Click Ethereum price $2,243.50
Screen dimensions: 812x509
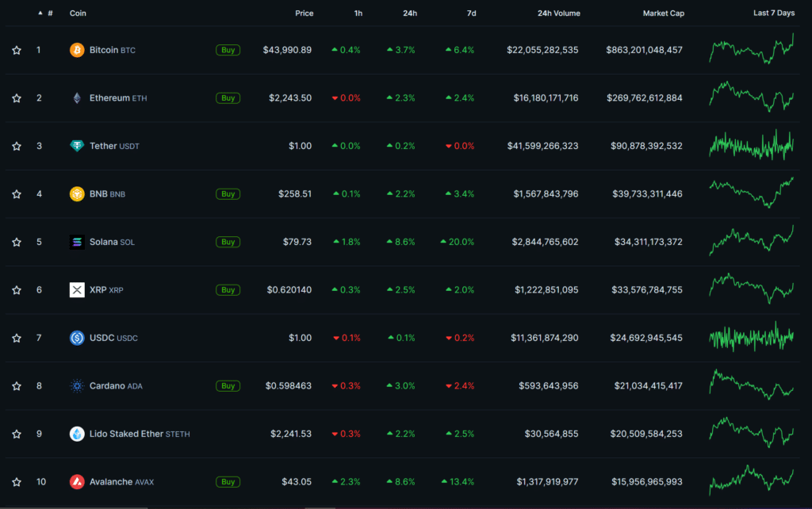pos(290,98)
